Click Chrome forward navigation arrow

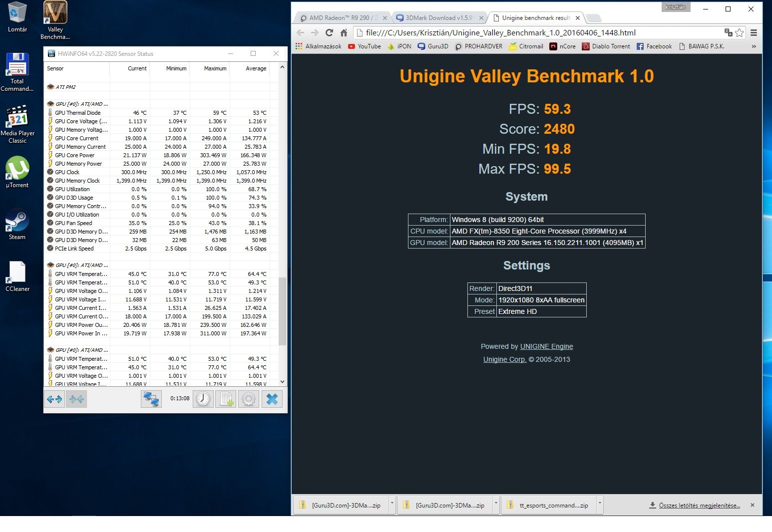(x=315, y=32)
